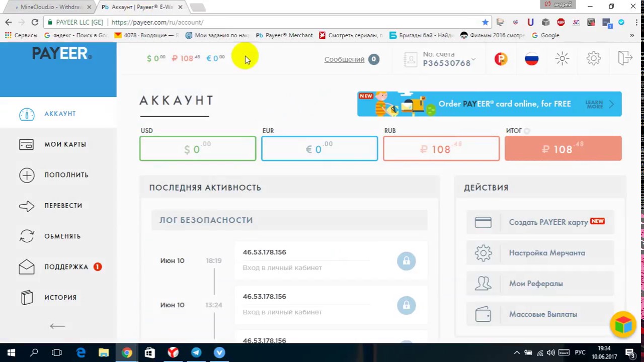
Task: Click the Массовые Выплаты wallet icon
Action: [x=483, y=314]
